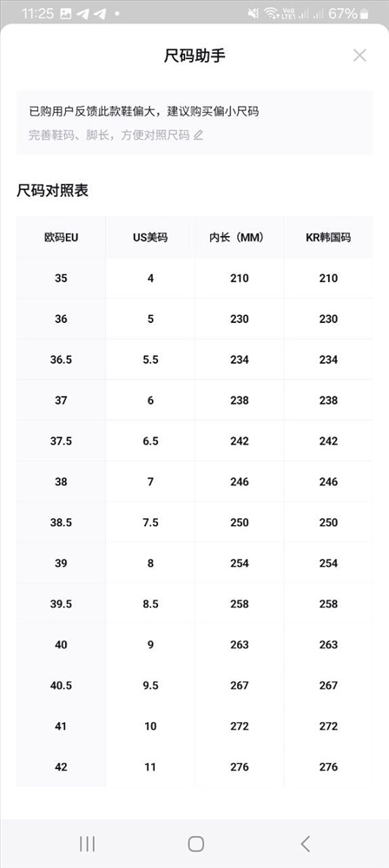Tap the Android back navigation arrow
389x868 pixels.
point(305,844)
